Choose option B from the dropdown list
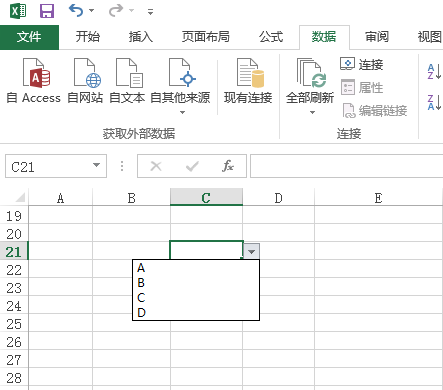The height and width of the screenshot is (390, 443). [196, 283]
